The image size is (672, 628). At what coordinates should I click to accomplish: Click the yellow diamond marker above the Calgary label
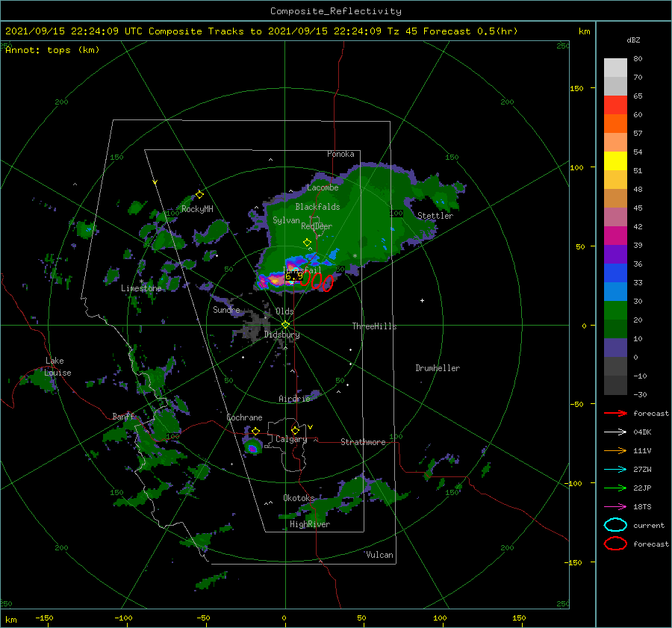click(295, 430)
